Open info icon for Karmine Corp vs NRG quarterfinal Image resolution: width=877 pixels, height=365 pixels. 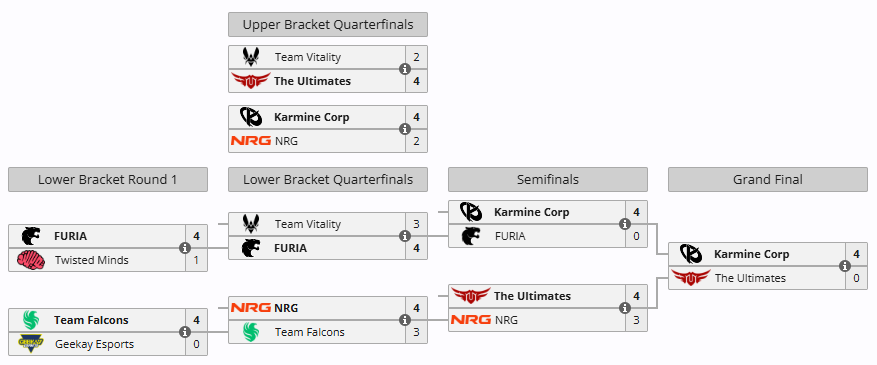click(x=405, y=129)
